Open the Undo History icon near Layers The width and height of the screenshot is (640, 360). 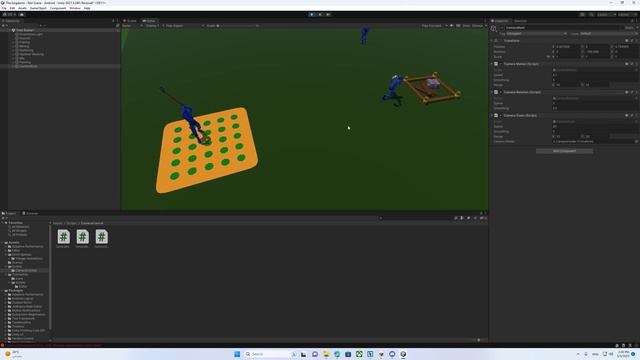click(582, 14)
